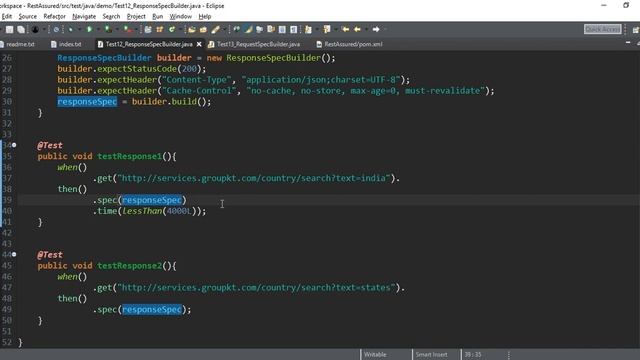Open the Edit menu
The width and height of the screenshot is (640, 360).
point(7,16)
